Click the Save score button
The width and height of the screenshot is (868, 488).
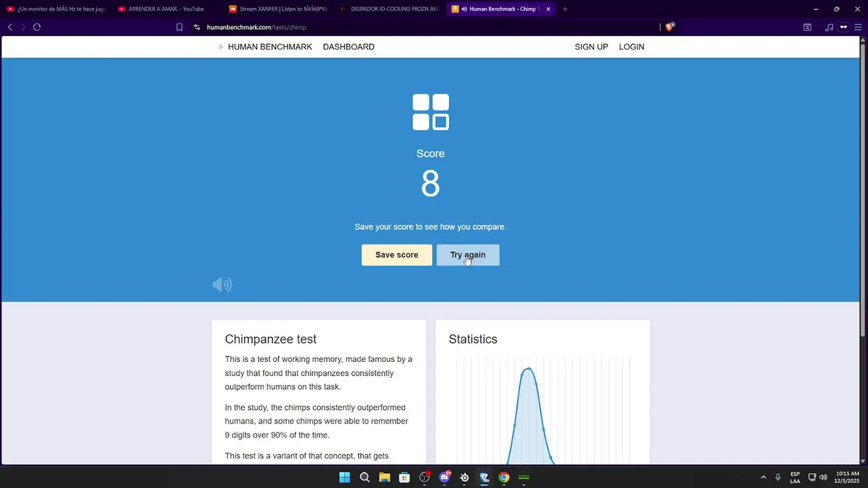pyautogui.click(x=397, y=255)
